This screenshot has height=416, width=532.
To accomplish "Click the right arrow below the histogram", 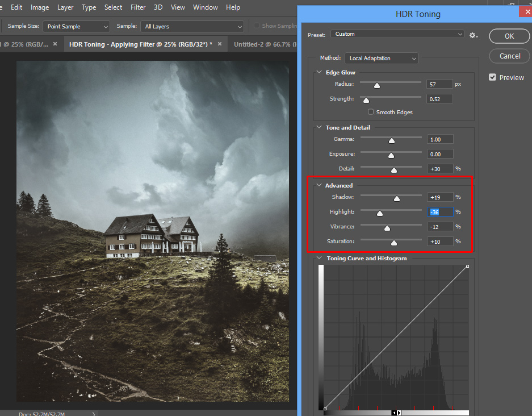I will 399,413.
